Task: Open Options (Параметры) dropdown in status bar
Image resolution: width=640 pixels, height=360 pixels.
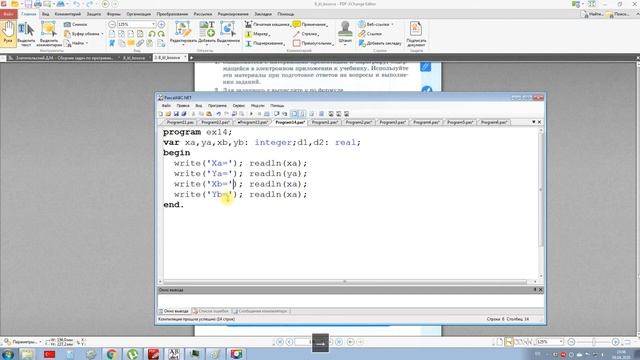Action: point(22,342)
